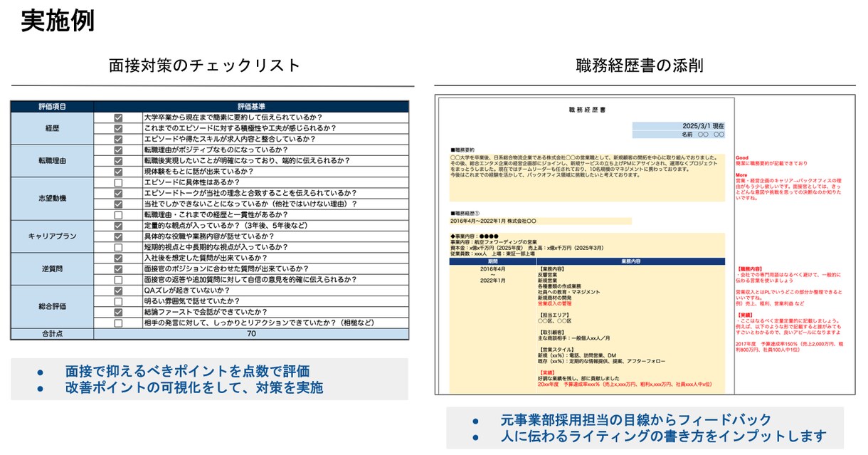Click the red More comment label
The image size is (868, 455).
(741, 174)
